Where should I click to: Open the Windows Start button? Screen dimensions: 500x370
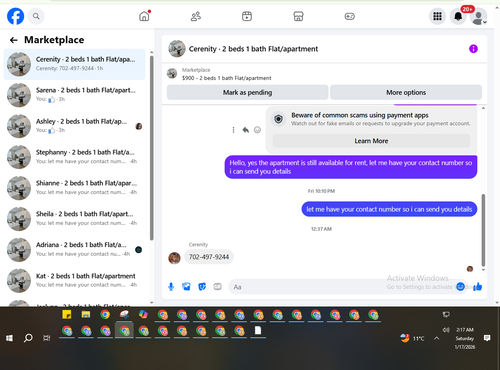[9, 338]
